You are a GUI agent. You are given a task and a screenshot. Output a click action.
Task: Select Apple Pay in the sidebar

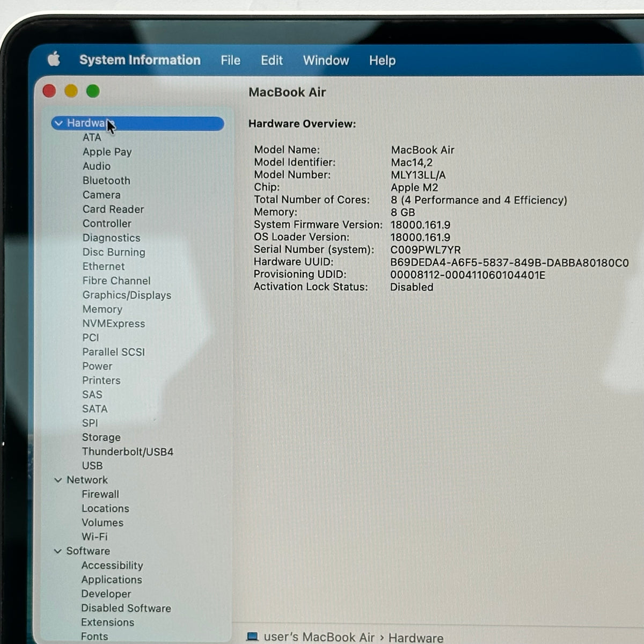[x=107, y=152]
